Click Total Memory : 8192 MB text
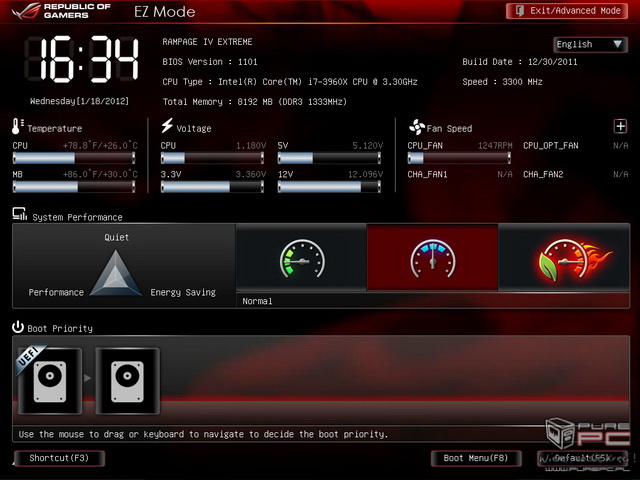 pyautogui.click(x=255, y=102)
